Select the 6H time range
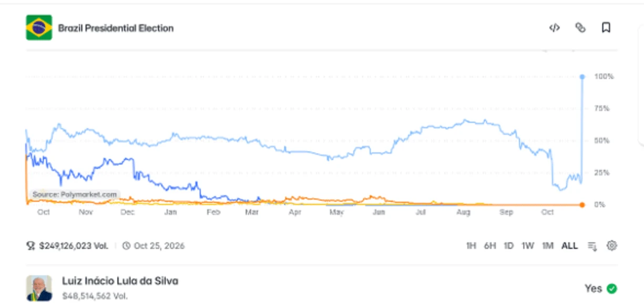 click(x=490, y=245)
